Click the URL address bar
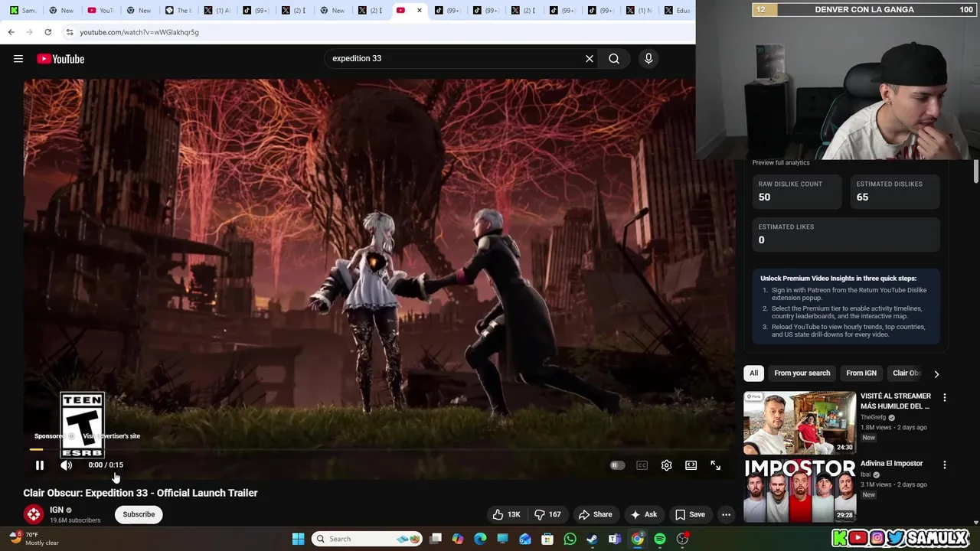Screen dimensions: 980x551 [x=375, y=32]
